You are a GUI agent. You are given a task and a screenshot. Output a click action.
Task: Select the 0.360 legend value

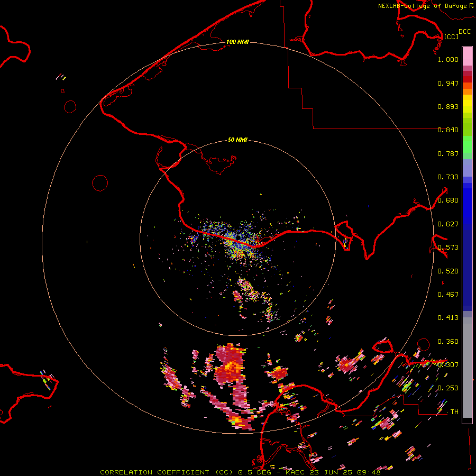[x=448, y=342]
